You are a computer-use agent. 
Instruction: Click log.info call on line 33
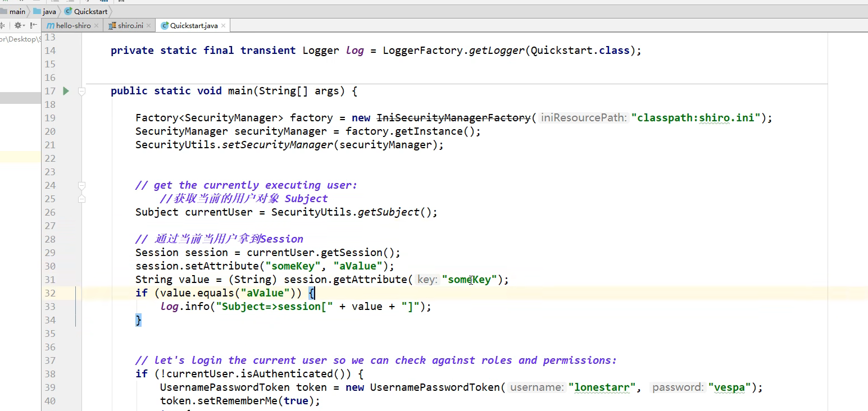pyautogui.click(x=185, y=307)
